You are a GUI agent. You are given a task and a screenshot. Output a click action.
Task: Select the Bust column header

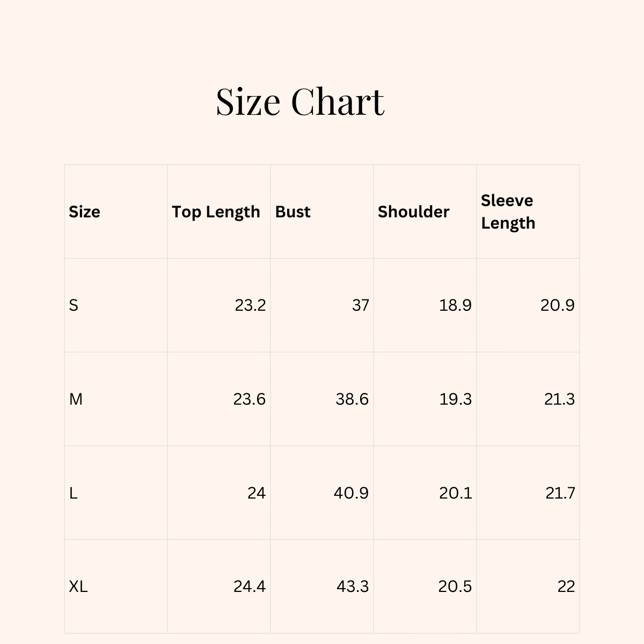[292, 211]
